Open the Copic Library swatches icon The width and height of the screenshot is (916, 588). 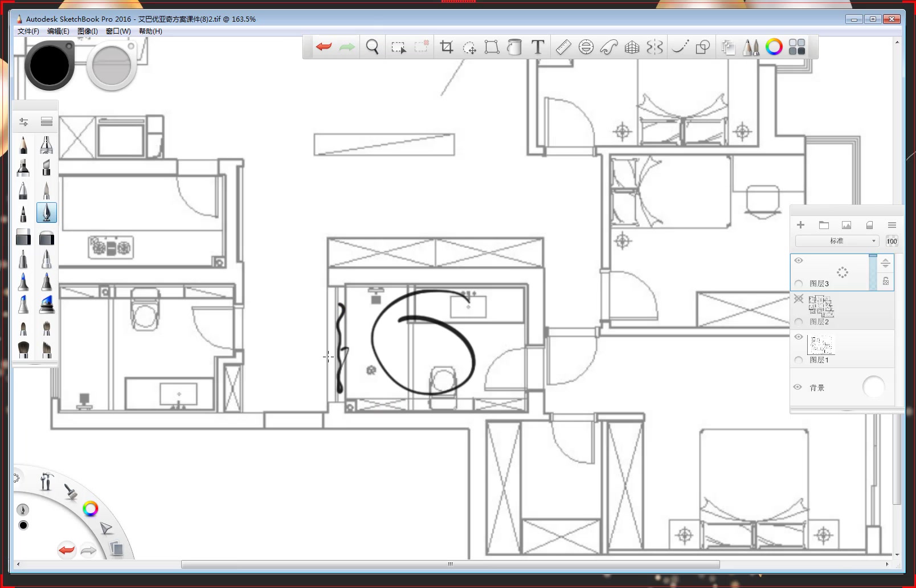click(798, 47)
